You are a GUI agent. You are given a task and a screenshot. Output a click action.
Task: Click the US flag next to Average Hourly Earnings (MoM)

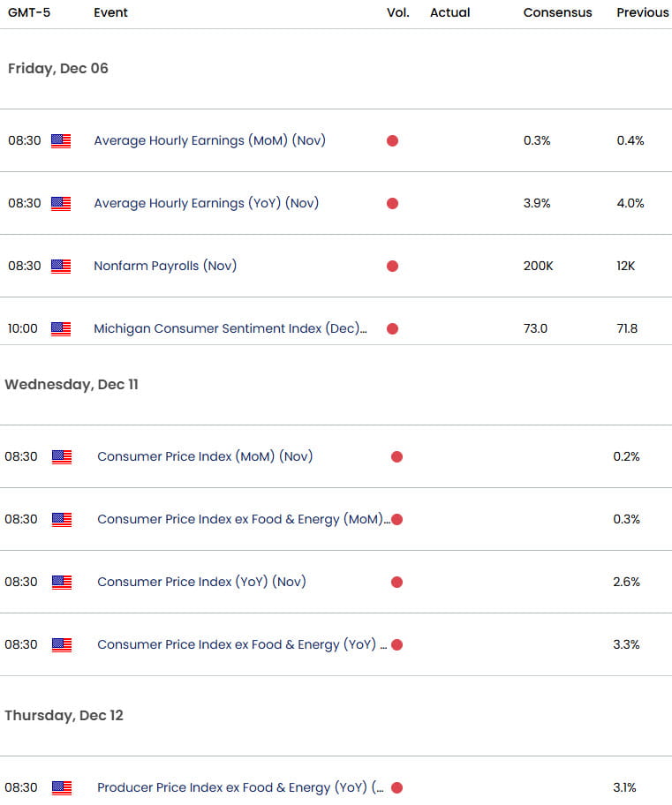tap(60, 140)
